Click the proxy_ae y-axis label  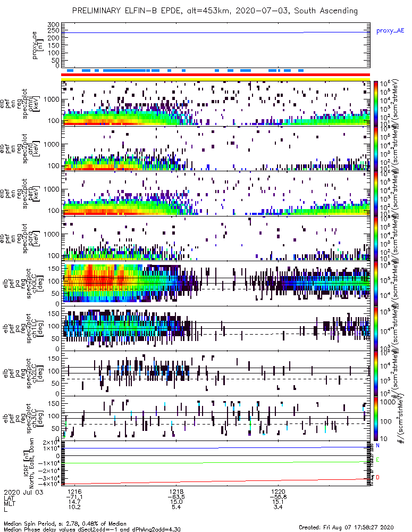37,45
